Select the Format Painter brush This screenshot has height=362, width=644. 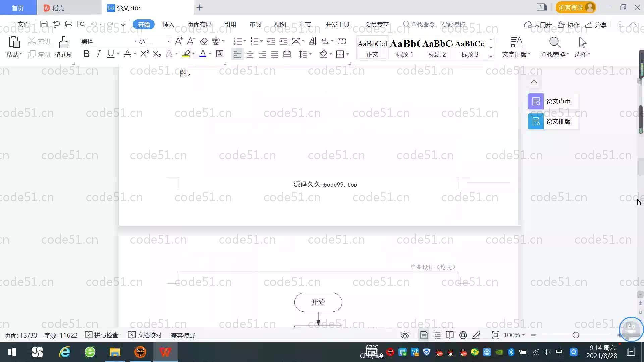(63, 42)
